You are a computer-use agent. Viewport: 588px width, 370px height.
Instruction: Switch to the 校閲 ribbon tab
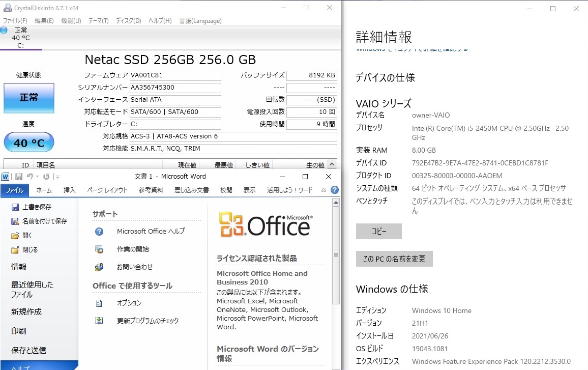[x=226, y=190]
